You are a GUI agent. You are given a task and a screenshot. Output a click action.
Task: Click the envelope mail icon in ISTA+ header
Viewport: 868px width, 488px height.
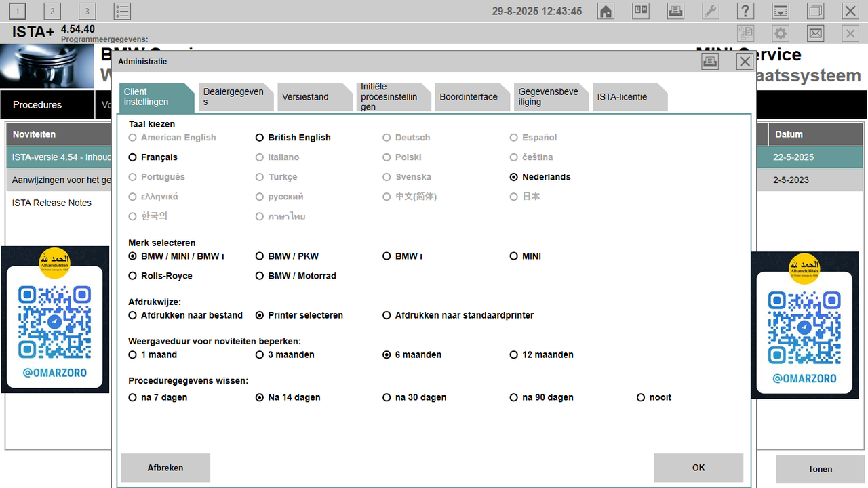click(815, 34)
